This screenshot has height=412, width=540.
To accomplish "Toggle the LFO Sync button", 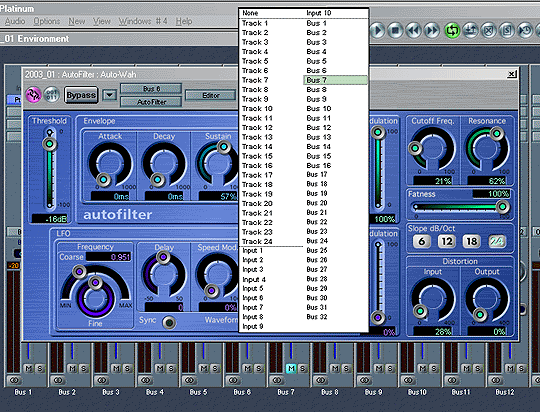I will click(x=169, y=322).
